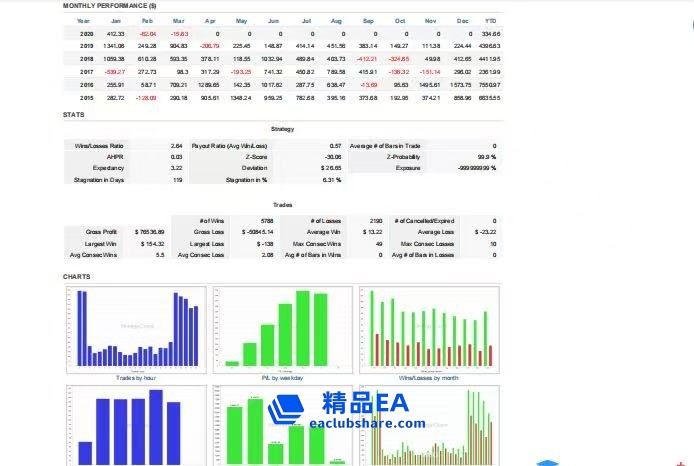Open the Wins/Losses by month chart

(430, 331)
